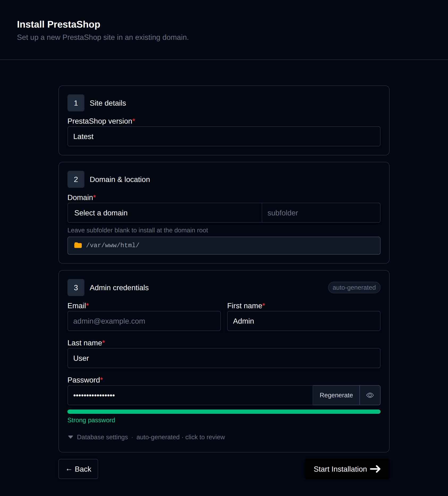Click the Admin credentials section title
Image resolution: width=448 pixels, height=496 pixels.
tap(119, 288)
